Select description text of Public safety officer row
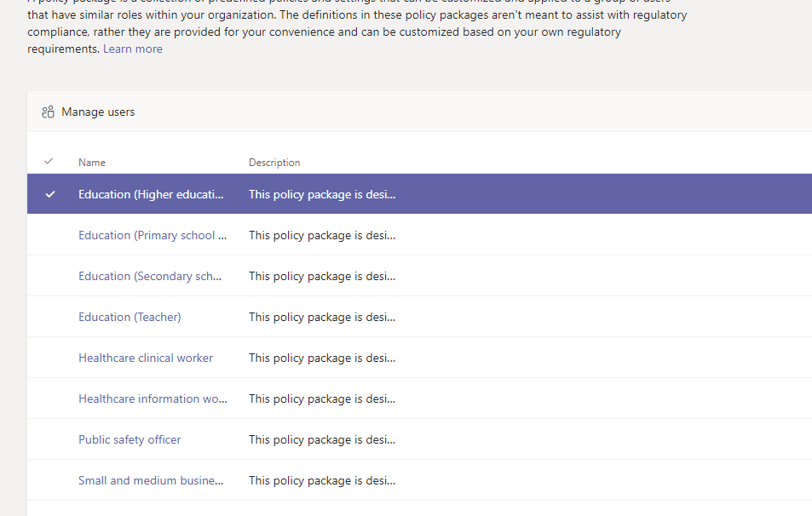Screen dimensions: 812x516 321,439
